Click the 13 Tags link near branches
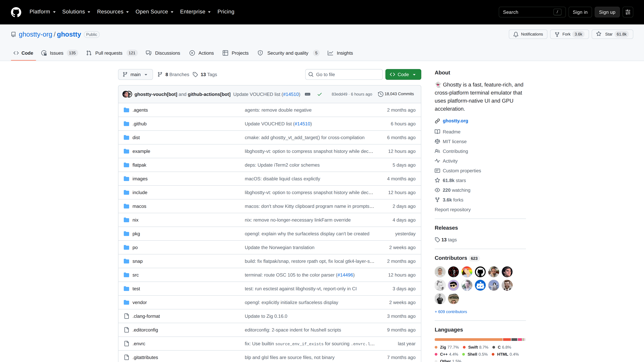The width and height of the screenshot is (644, 362). [205, 74]
